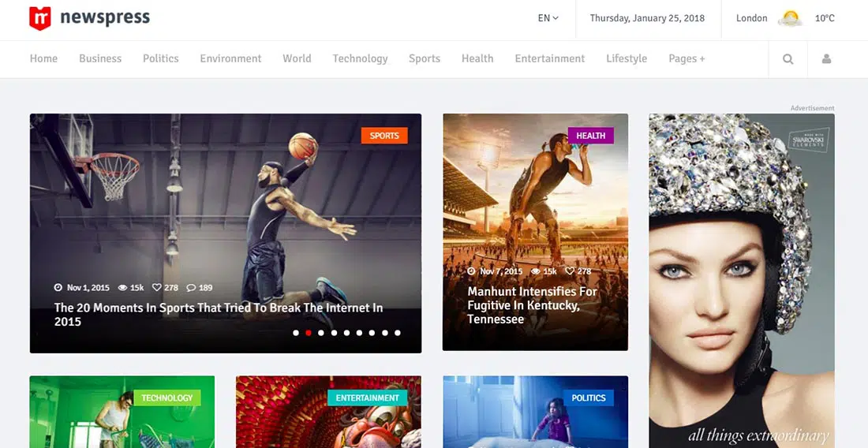The height and width of the screenshot is (448, 868).
Task: Open the EN language dropdown
Action: pos(548,18)
